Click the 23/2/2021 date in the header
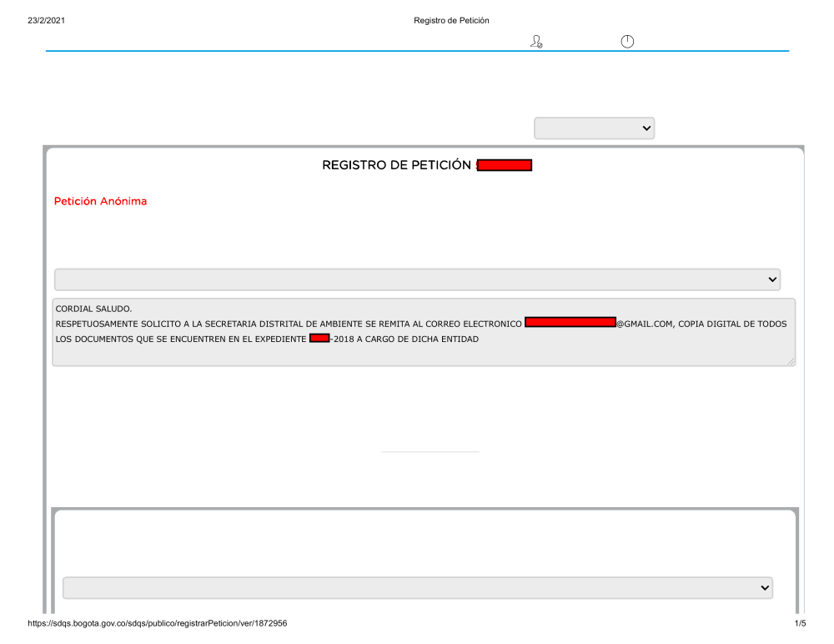The width and height of the screenshot is (834, 644). 46,20
